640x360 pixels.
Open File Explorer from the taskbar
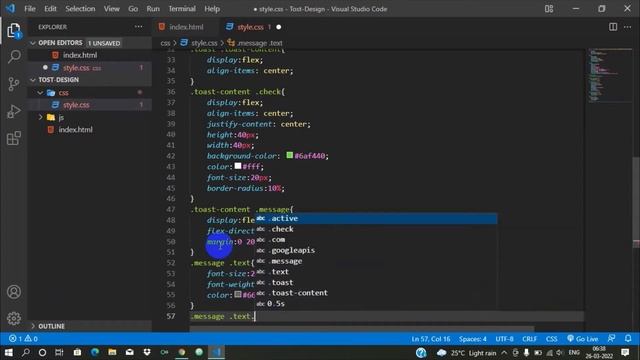(x=112, y=352)
